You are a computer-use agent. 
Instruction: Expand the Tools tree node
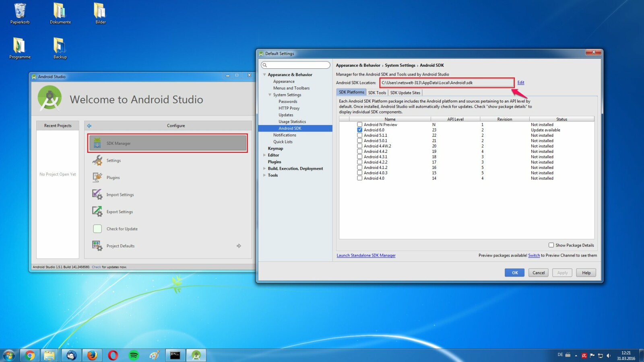pyautogui.click(x=264, y=175)
